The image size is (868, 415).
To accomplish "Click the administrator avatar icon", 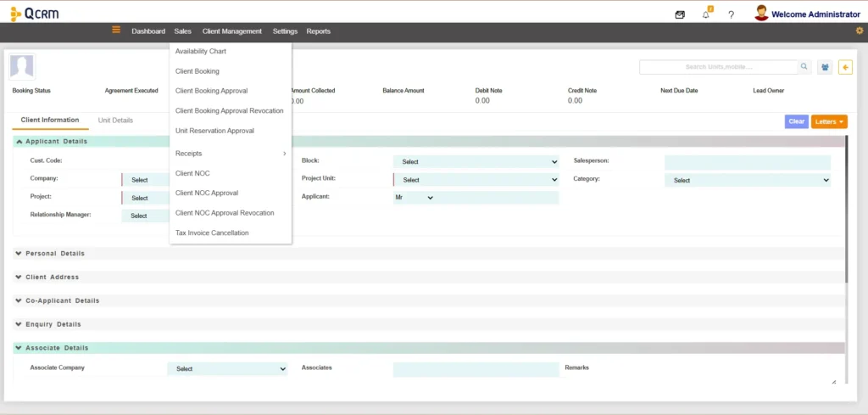I will 762,14.
